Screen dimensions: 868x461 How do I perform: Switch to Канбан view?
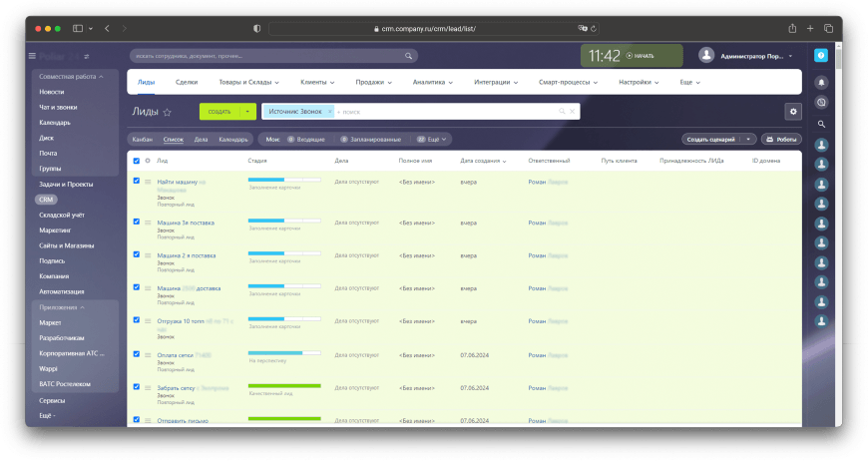(x=143, y=139)
